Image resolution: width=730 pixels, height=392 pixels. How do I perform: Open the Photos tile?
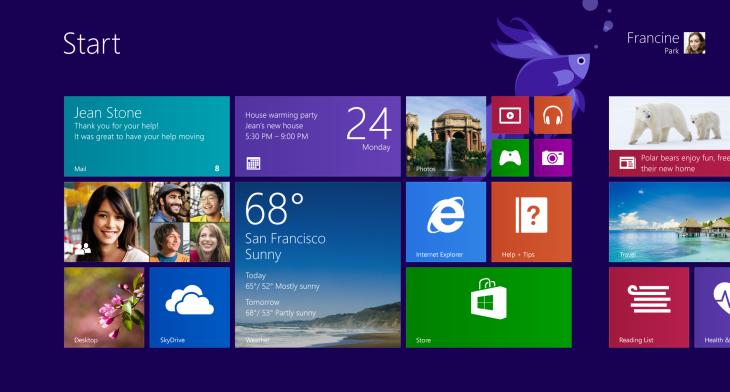tap(446, 136)
